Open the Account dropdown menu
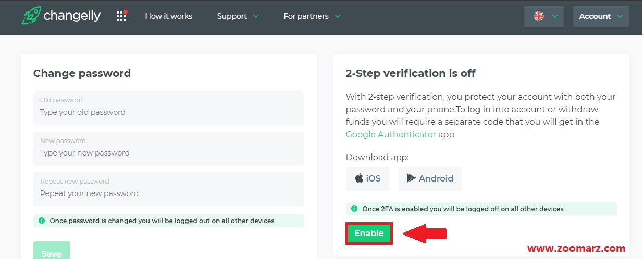644x259 pixels. point(601,16)
